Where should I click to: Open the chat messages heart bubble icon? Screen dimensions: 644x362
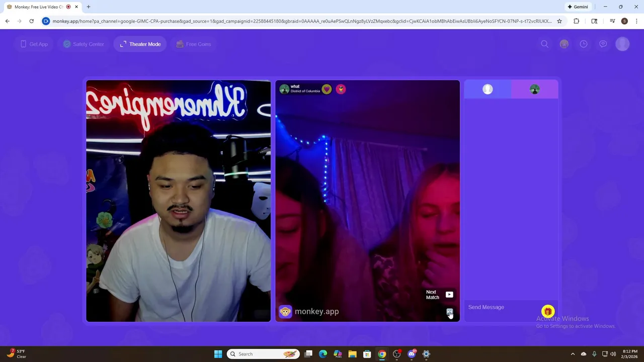pos(603,44)
